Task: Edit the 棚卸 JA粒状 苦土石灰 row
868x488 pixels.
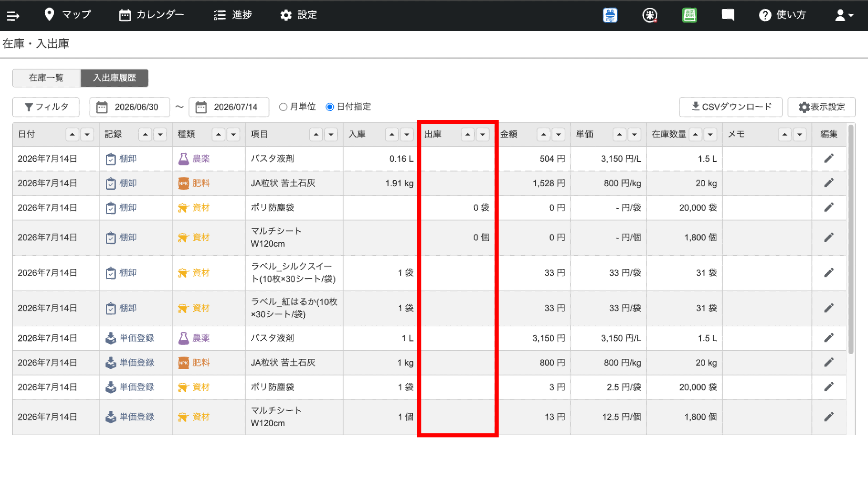Action: [829, 183]
